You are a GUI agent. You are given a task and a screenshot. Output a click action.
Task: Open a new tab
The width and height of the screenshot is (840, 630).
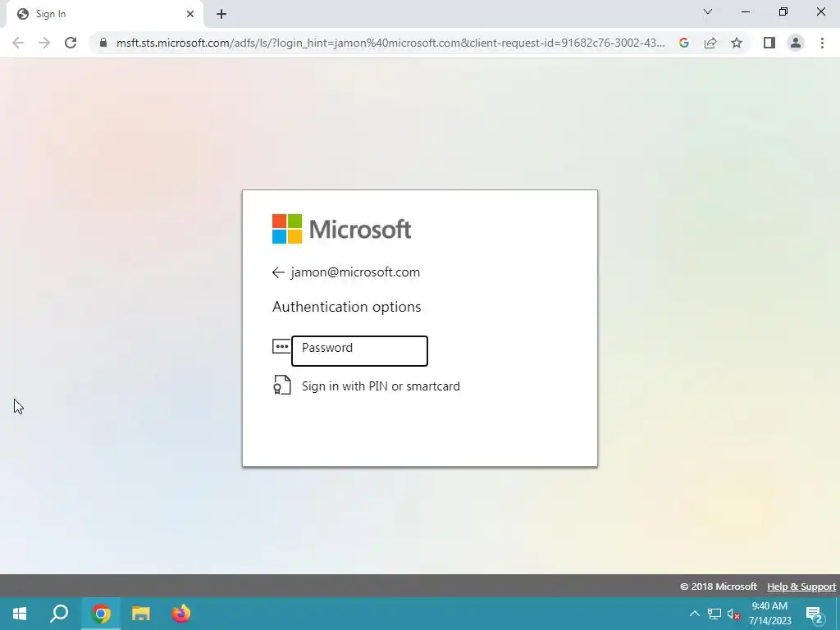coord(221,14)
